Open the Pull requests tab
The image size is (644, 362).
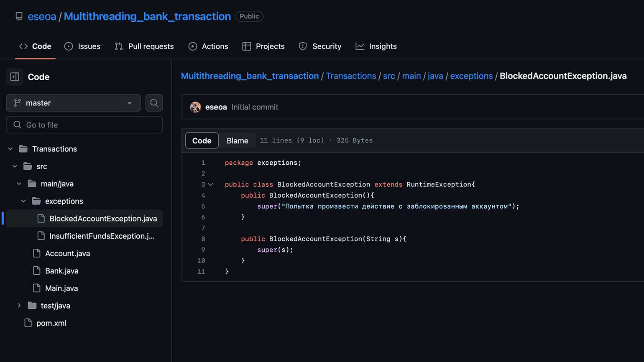tap(144, 46)
